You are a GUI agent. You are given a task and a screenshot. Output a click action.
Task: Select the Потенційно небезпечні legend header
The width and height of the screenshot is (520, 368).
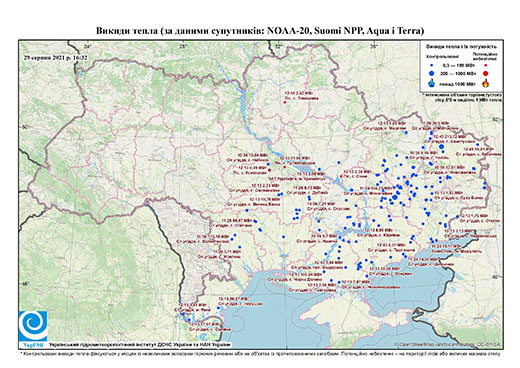485,56
